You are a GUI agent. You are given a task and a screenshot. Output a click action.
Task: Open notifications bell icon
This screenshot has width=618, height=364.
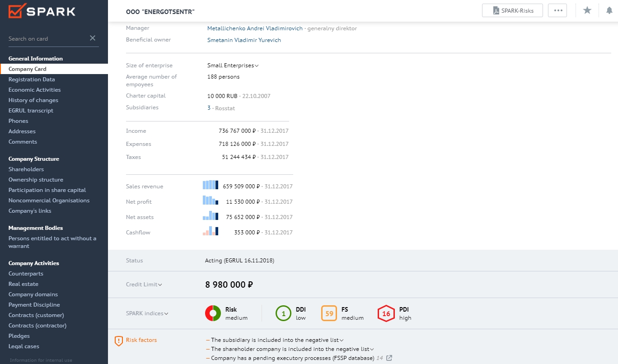point(609,10)
